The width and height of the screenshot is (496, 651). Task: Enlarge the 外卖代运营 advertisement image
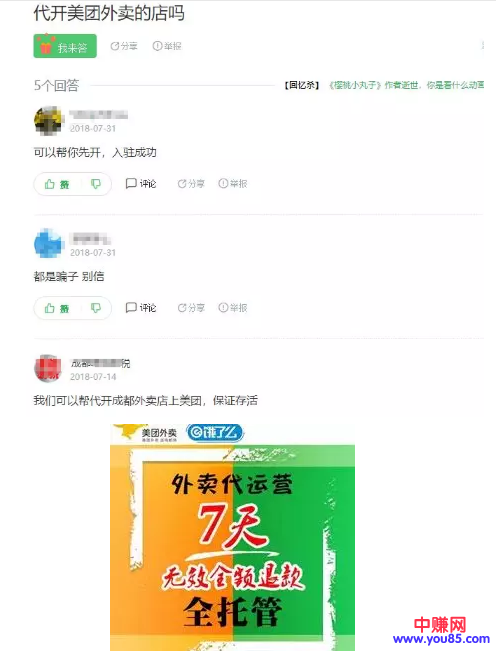(232, 537)
